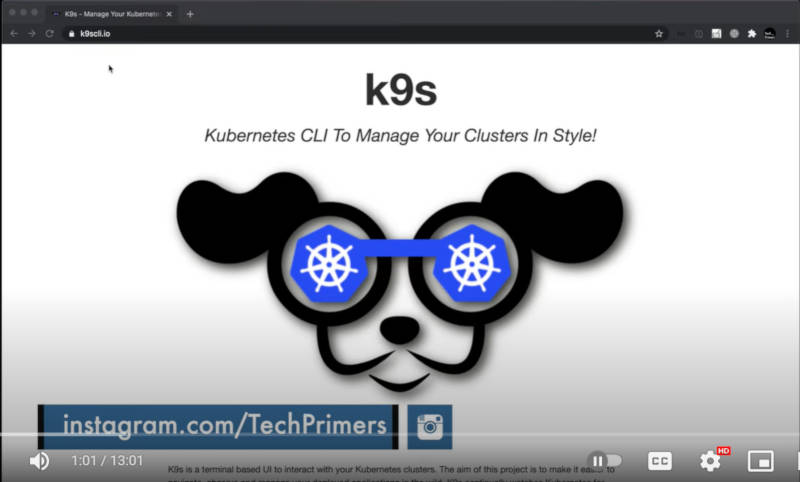Switch to miniplayer mode
This screenshot has width=800, height=482.
(x=761, y=461)
